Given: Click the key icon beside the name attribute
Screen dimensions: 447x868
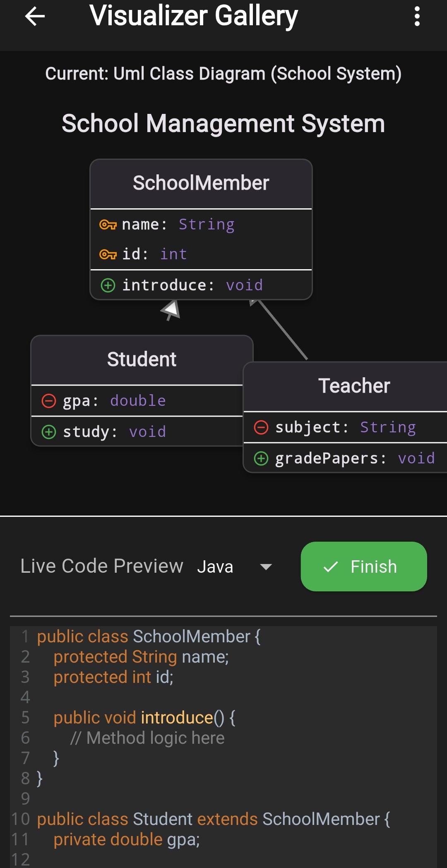Looking at the screenshot, I should tap(108, 224).
